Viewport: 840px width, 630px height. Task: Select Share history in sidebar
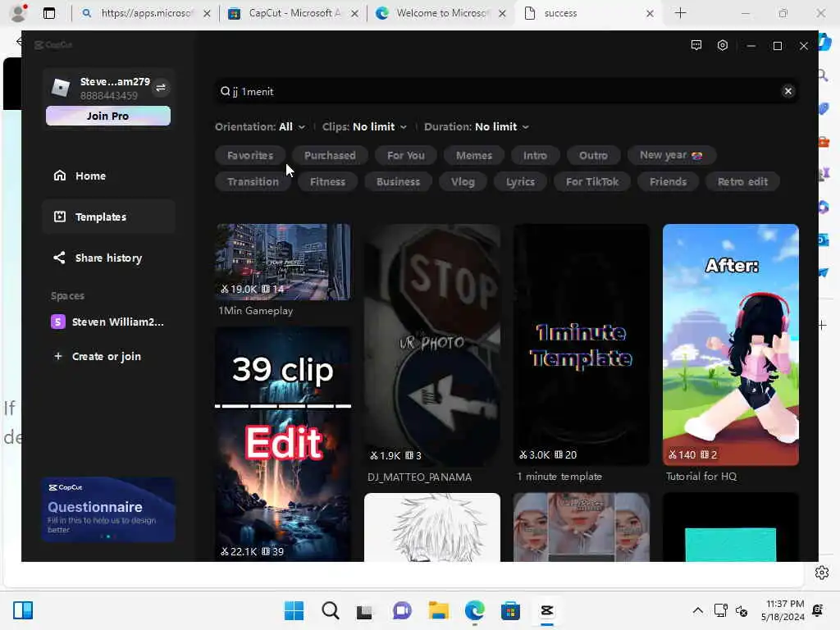(x=108, y=258)
